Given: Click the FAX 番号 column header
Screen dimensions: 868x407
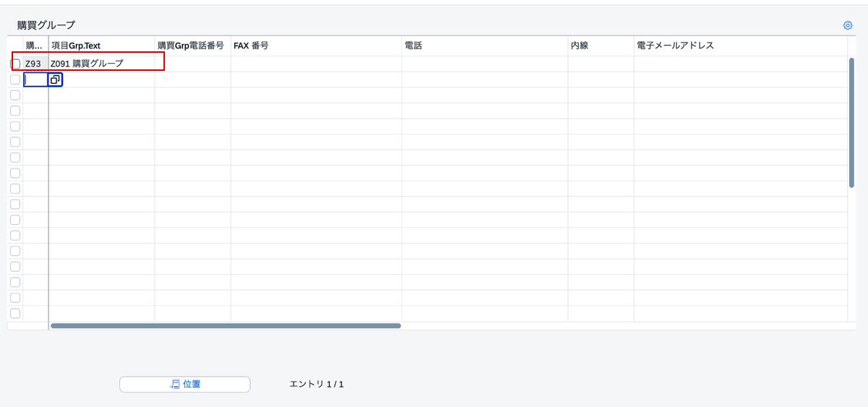Looking at the screenshot, I should pyautogui.click(x=316, y=46).
